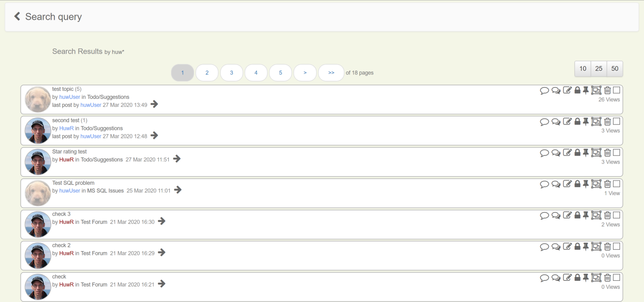Click single speech bubble icon for 'check 3'

pyautogui.click(x=544, y=215)
